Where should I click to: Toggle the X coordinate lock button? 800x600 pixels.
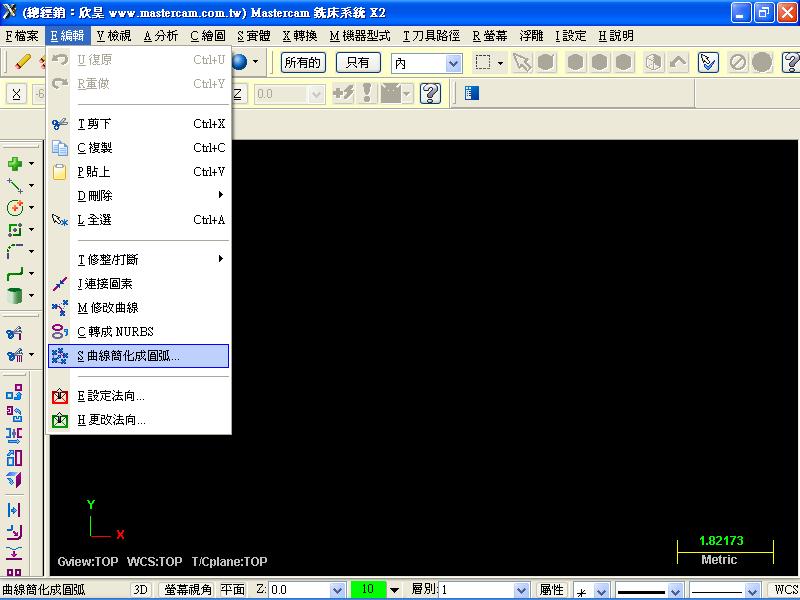(x=16, y=94)
